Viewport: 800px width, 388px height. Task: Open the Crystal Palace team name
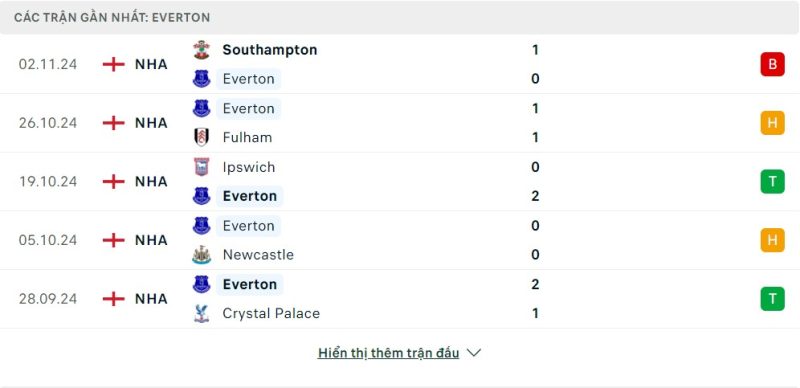tap(271, 313)
